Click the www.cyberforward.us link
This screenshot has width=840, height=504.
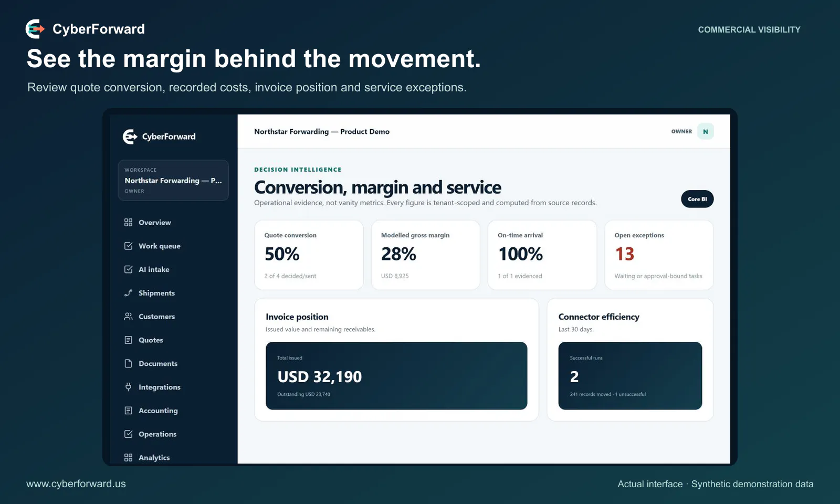76,484
